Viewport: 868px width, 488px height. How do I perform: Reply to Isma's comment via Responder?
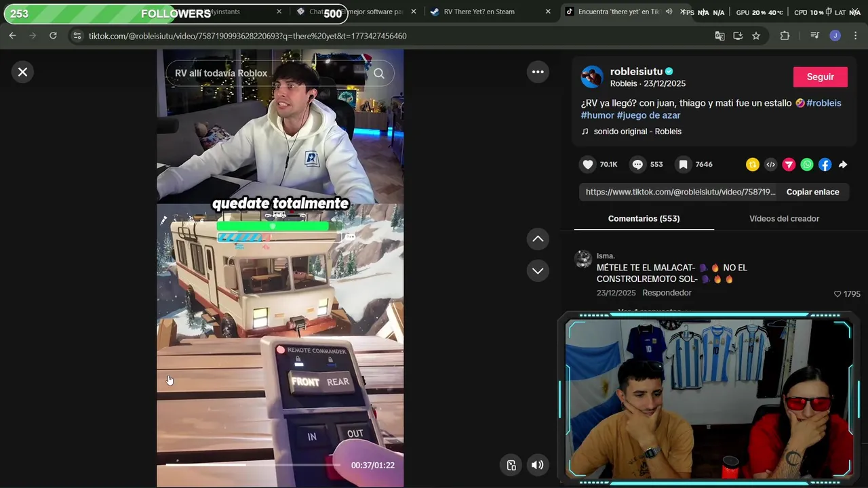click(x=667, y=293)
